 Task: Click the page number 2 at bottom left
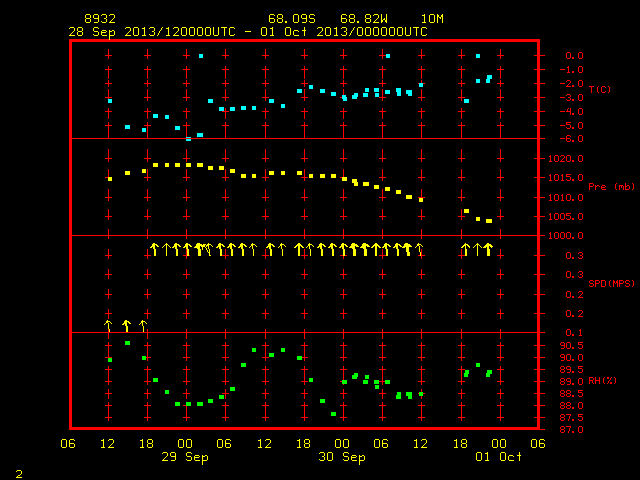19,474
